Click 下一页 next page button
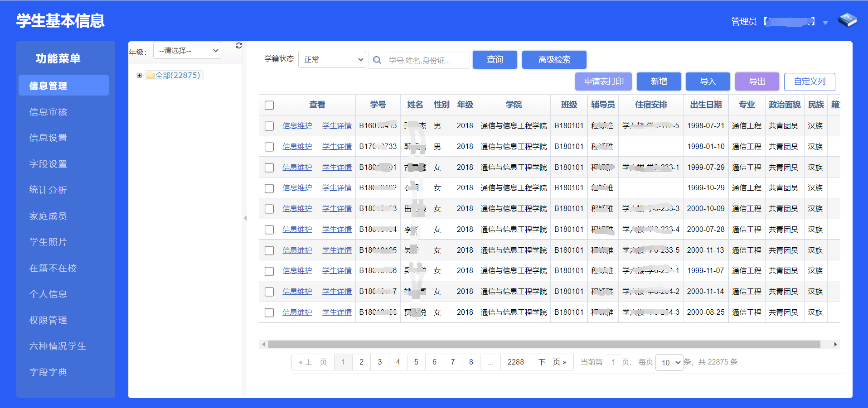The height and width of the screenshot is (408, 868). click(x=552, y=362)
